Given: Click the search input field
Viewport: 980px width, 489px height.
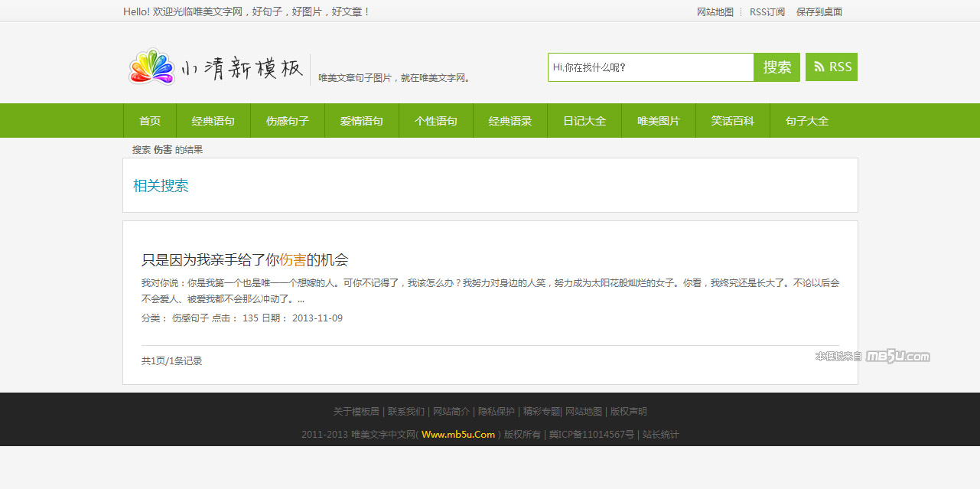Looking at the screenshot, I should coord(650,67).
